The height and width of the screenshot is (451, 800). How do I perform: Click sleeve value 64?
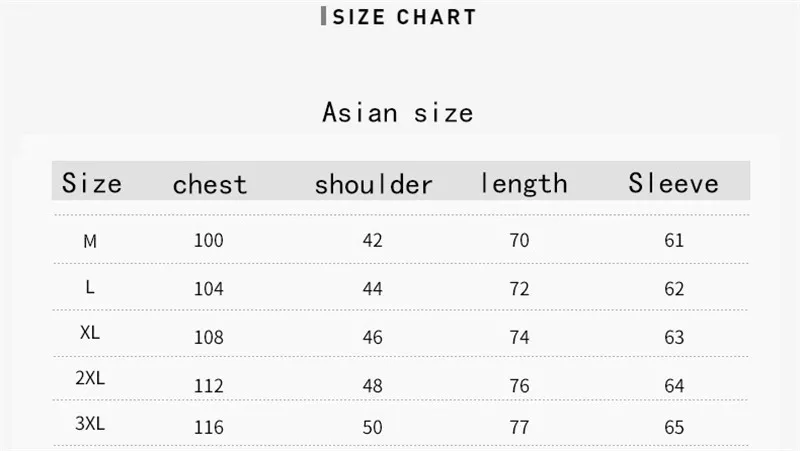click(674, 386)
